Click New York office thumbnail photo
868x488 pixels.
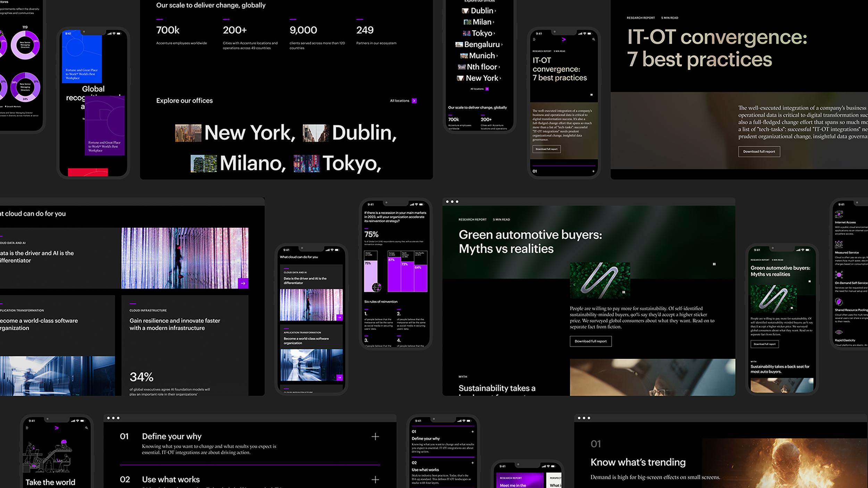(x=188, y=133)
